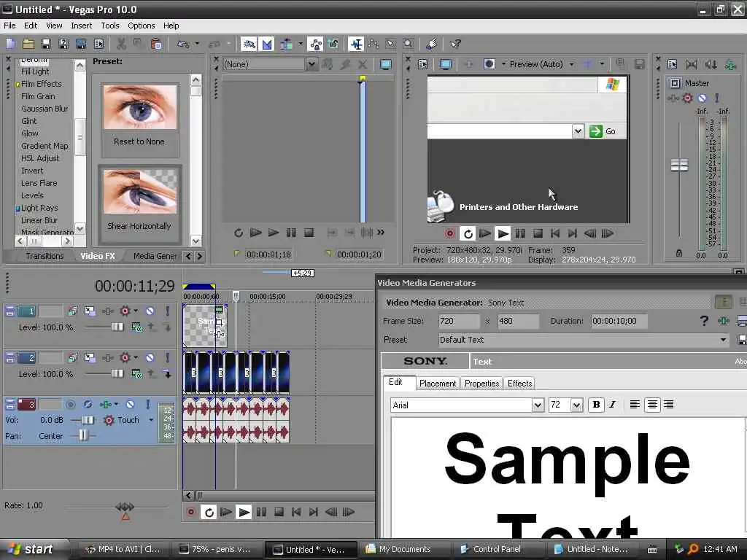Mute the Master bus

[x=702, y=98]
